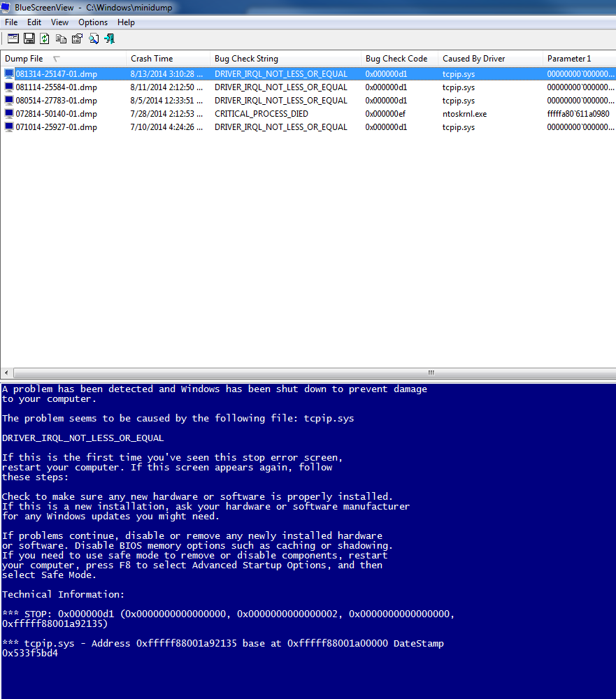Open Advanced Options toolbar icon
Viewport: 616px width, 699px height.
tap(13, 38)
